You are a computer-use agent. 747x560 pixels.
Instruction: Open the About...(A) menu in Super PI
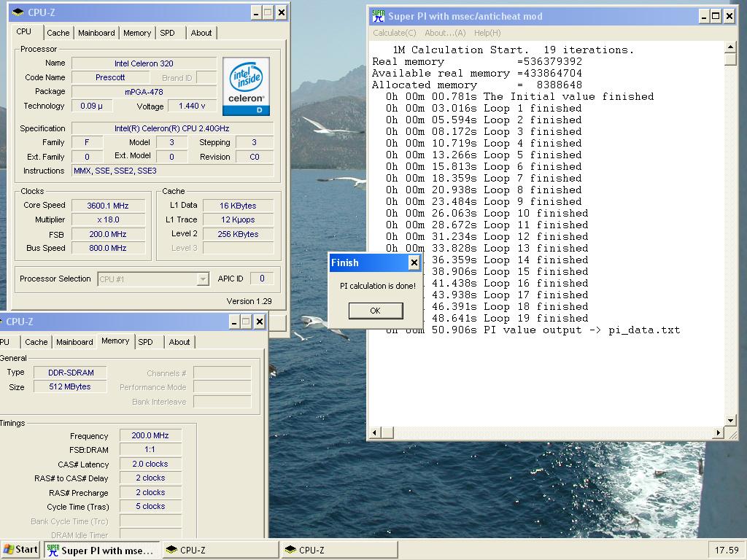445,33
